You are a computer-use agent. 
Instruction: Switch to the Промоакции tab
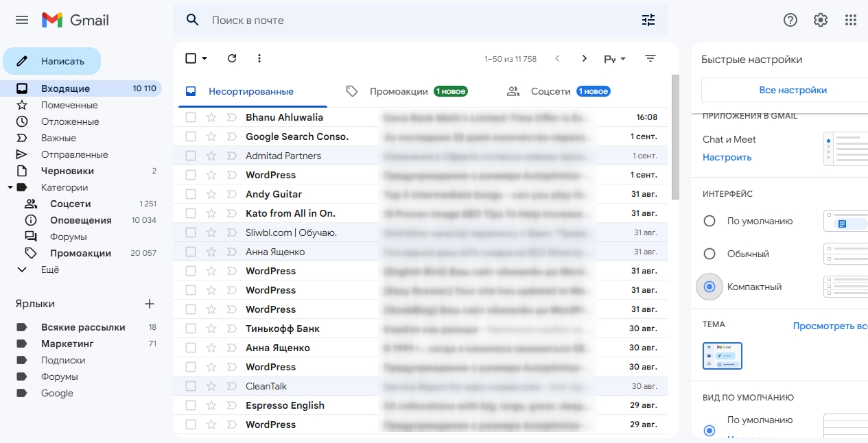pyautogui.click(x=408, y=91)
